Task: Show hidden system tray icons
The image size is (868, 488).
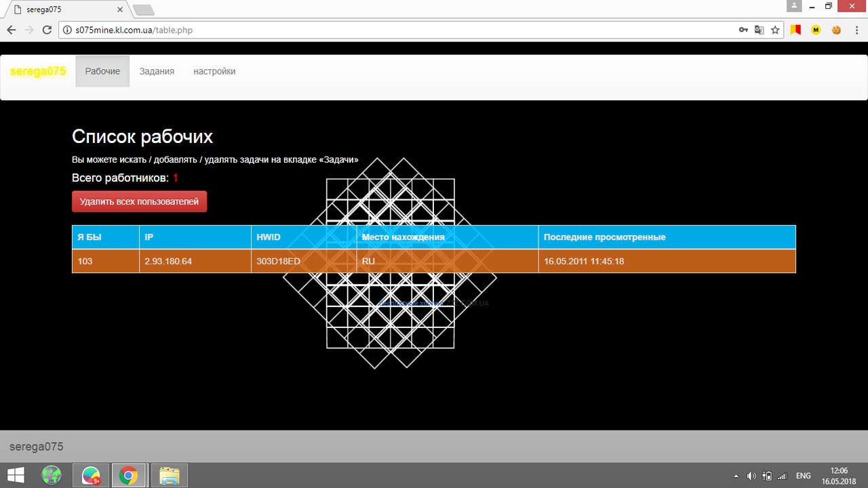Action: click(736, 476)
